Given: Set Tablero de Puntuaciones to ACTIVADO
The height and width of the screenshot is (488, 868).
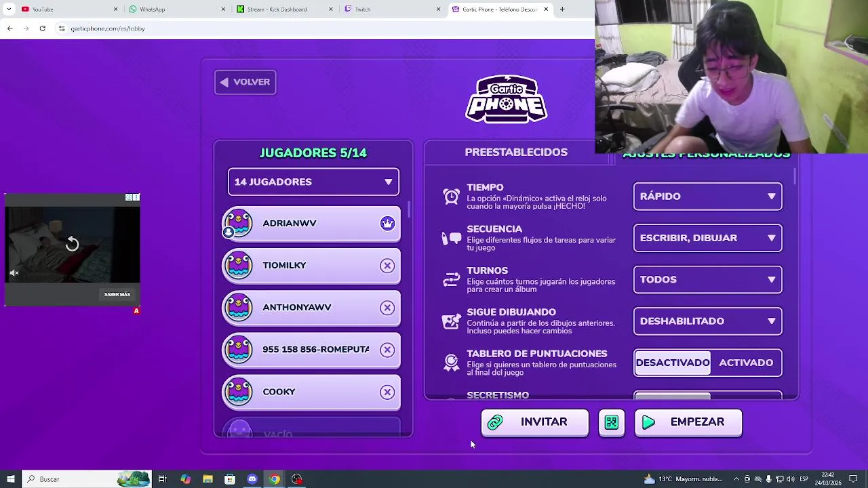Looking at the screenshot, I should 746,363.
